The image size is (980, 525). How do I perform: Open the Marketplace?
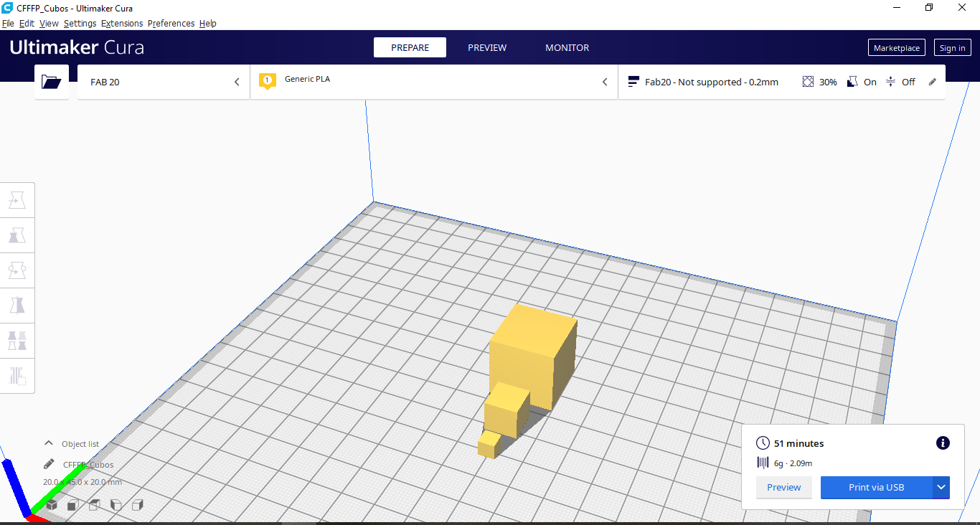click(897, 48)
